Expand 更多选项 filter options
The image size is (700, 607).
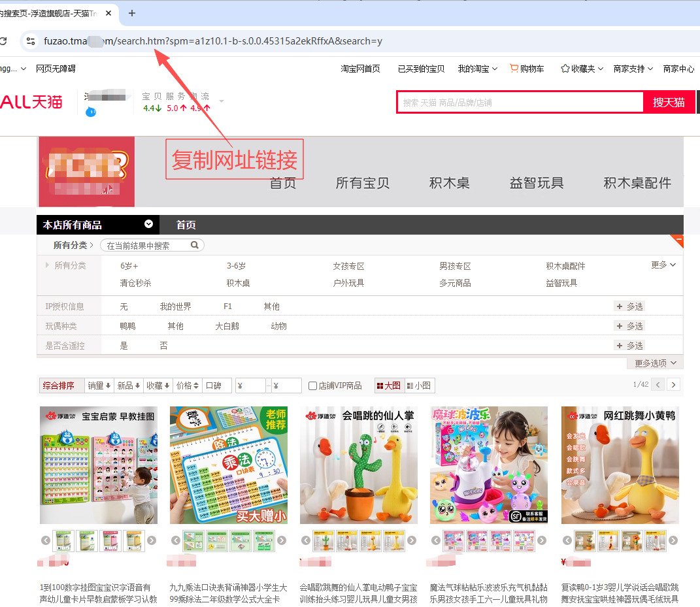656,363
